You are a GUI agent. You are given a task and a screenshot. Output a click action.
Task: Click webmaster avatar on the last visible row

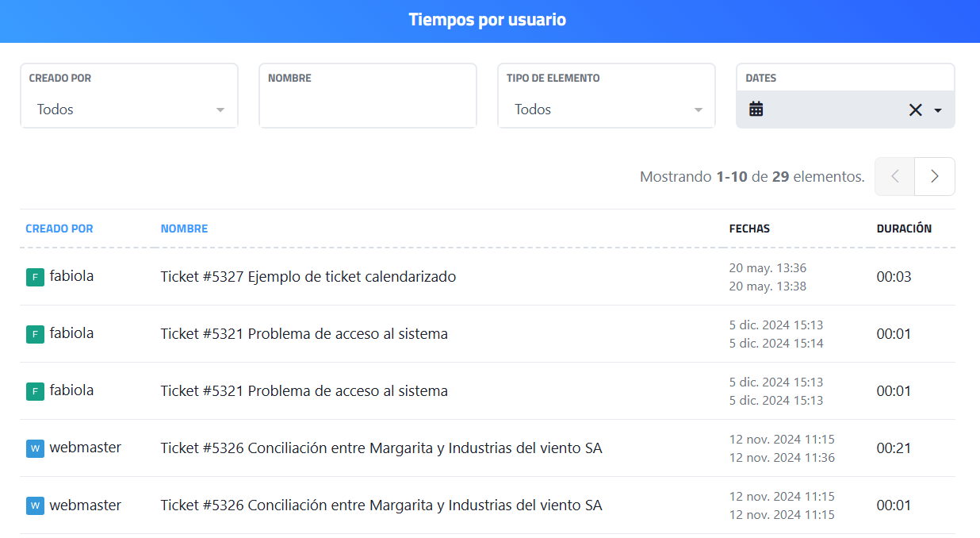pyautogui.click(x=35, y=505)
